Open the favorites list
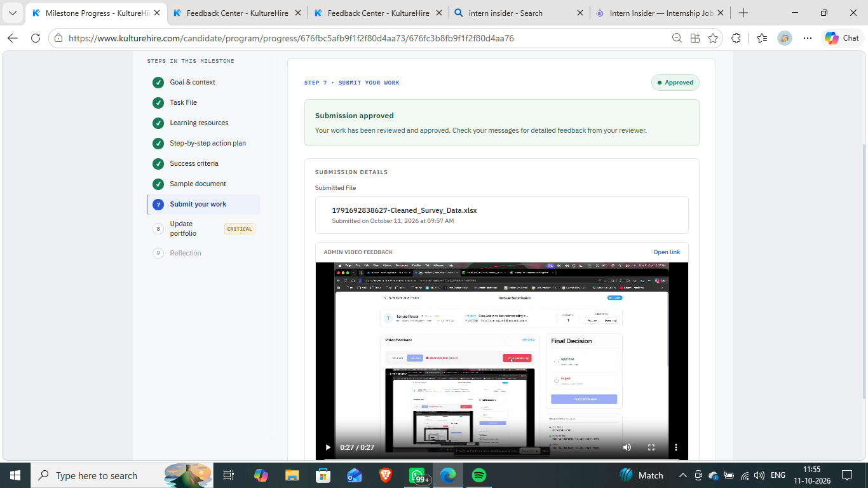 [762, 38]
